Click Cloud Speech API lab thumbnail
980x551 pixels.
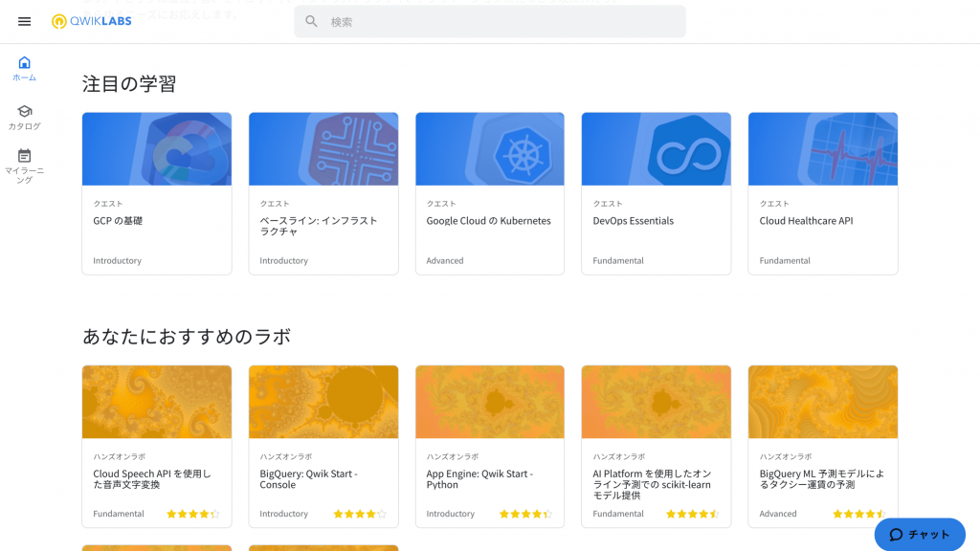(157, 403)
